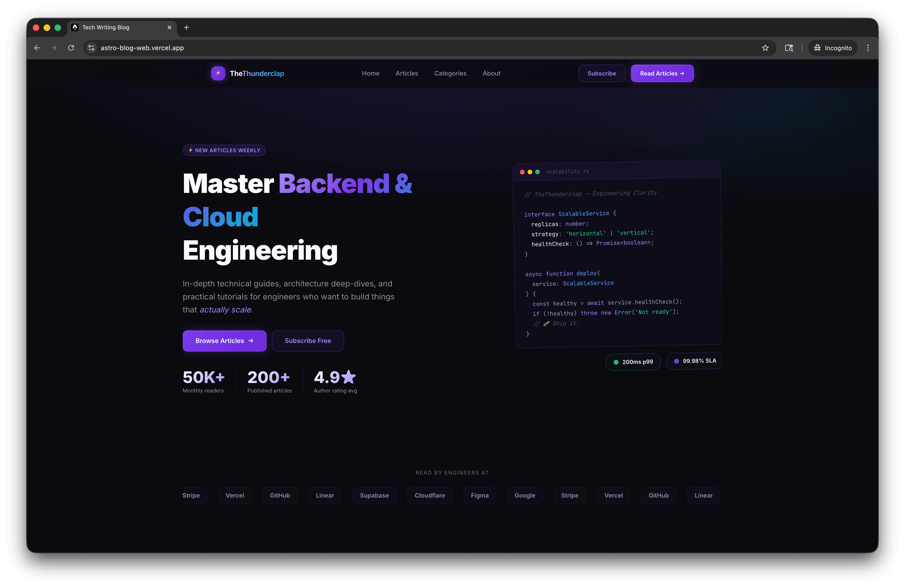Image resolution: width=905 pixels, height=588 pixels.
Task: Open Chrome's three-dot menu
Action: pos(868,48)
